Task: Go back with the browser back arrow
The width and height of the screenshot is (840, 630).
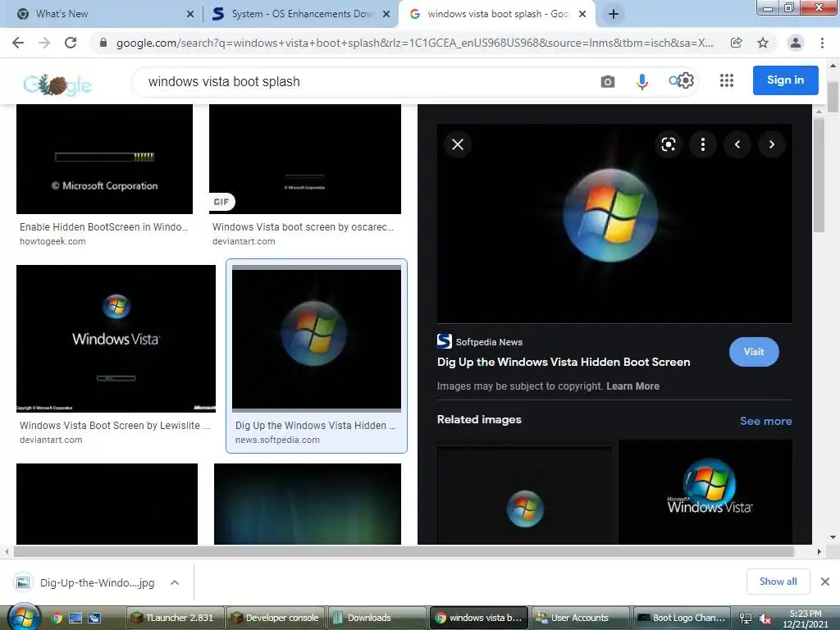Action: (18, 43)
